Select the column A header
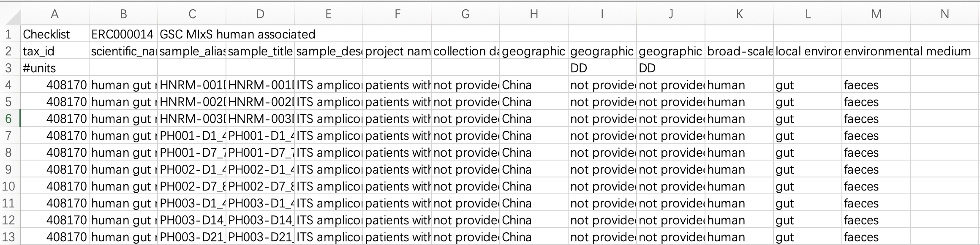 (x=54, y=14)
